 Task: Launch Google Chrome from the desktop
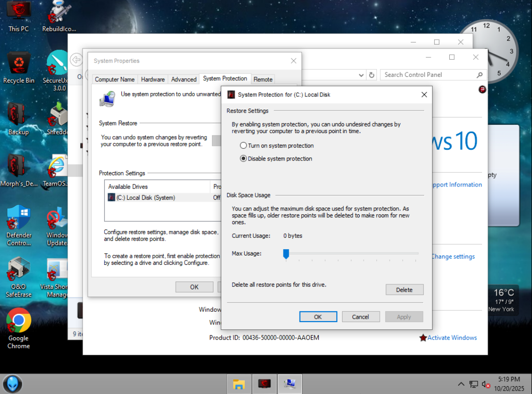pyautogui.click(x=19, y=328)
